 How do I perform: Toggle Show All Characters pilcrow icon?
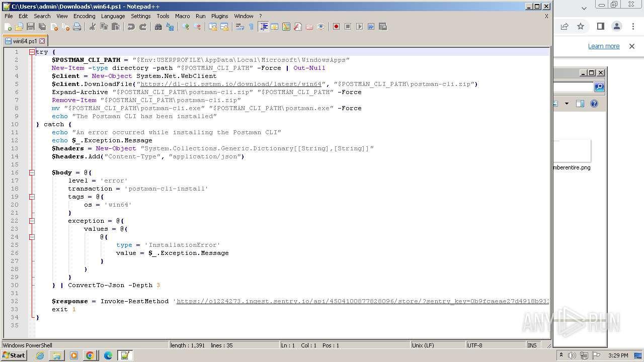point(251,27)
